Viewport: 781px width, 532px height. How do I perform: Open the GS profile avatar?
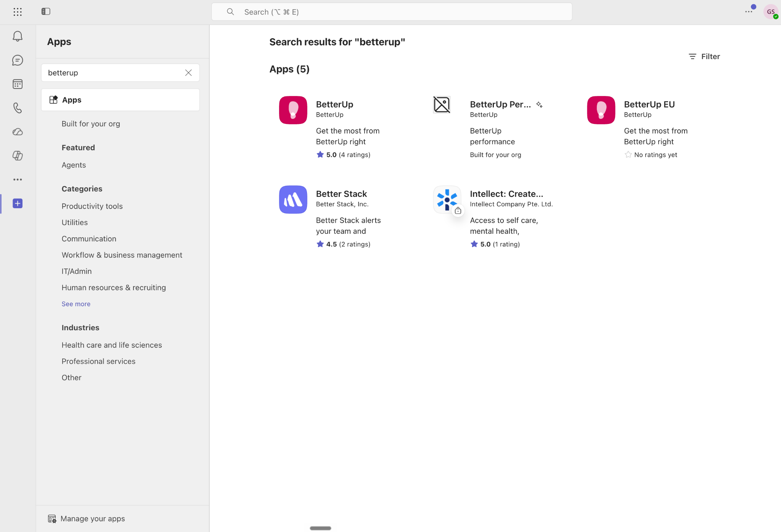(x=771, y=12)
